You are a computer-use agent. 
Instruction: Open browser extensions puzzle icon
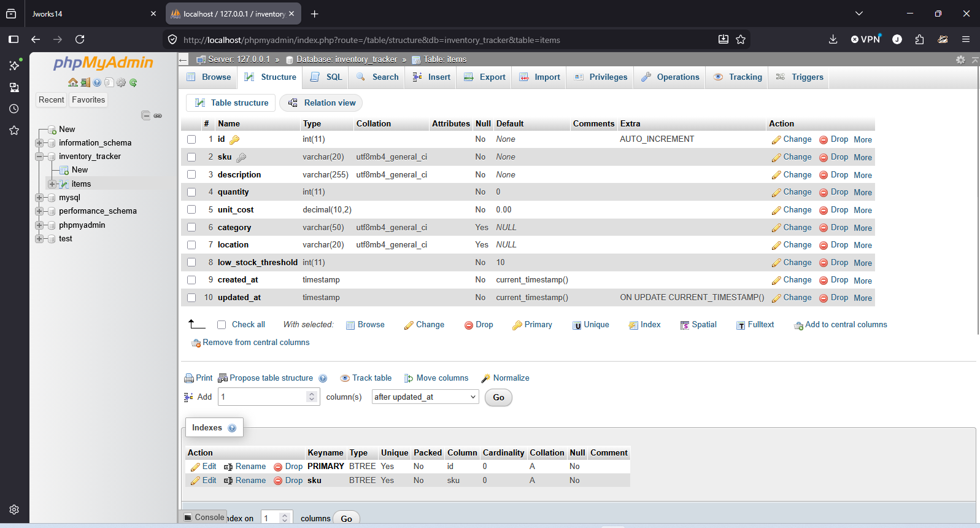[919, 39]
